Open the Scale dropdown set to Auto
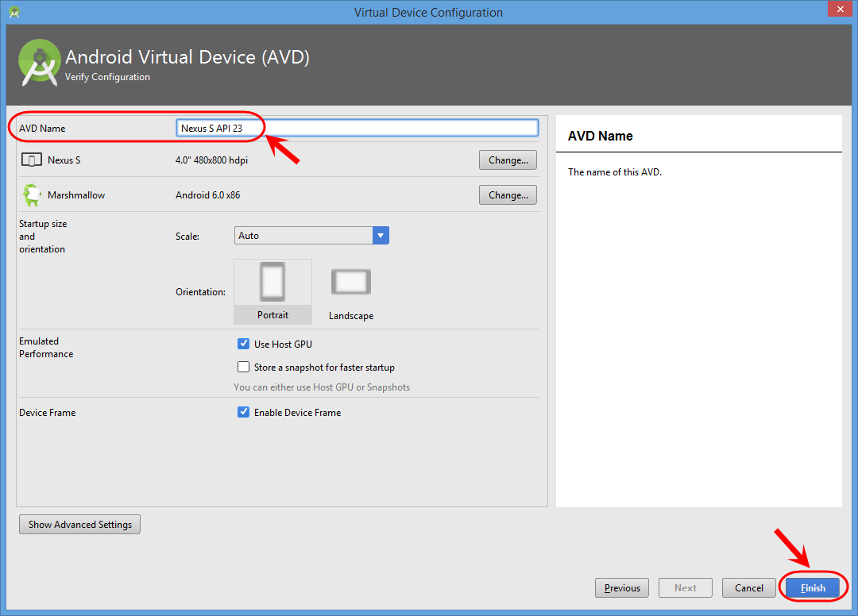The image size is (858, 616). 311,236
